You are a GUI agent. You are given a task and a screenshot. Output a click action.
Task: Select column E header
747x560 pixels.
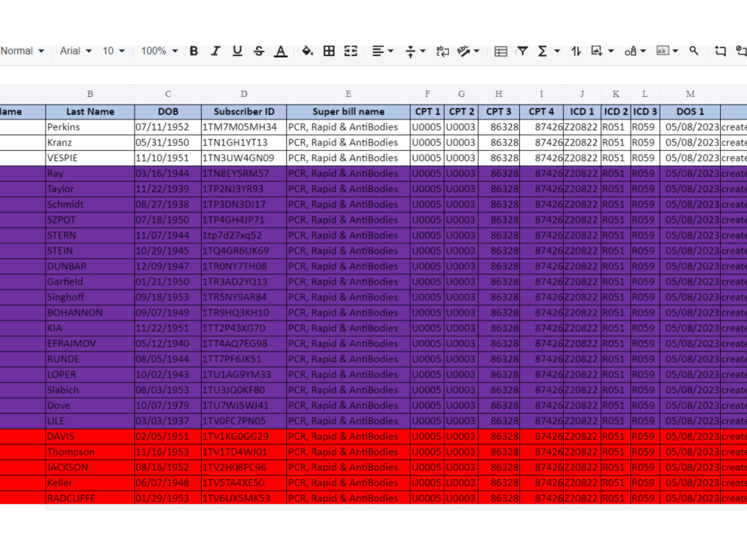pos(348,94)
